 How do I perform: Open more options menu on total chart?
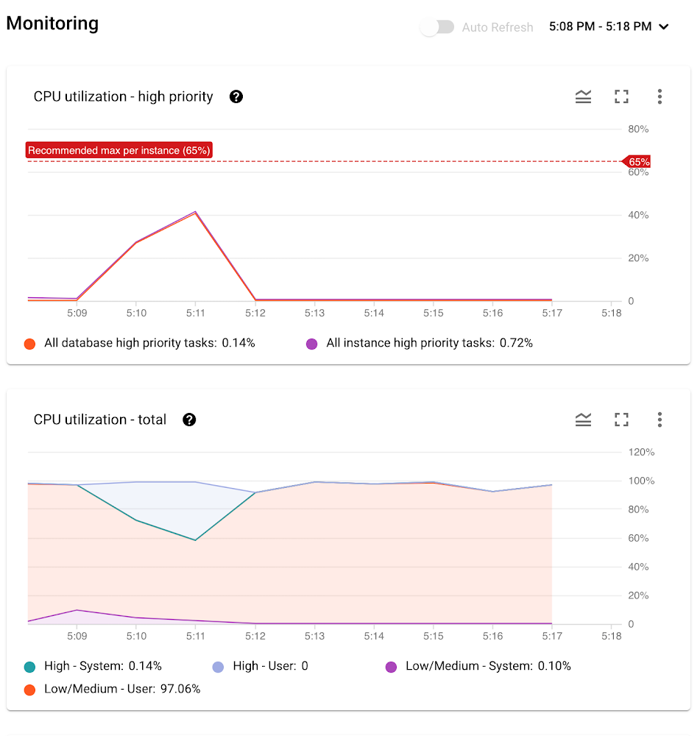tap(660, 420)
